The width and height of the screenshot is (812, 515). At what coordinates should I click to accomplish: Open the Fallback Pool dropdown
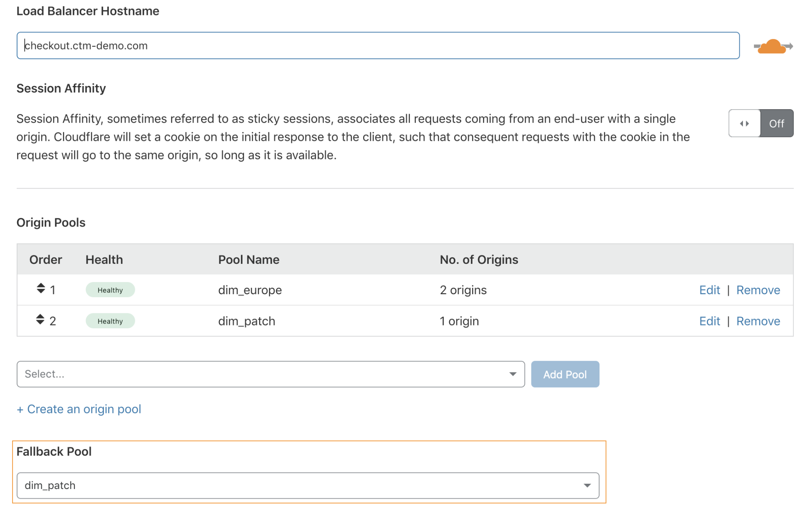[308, 485]
